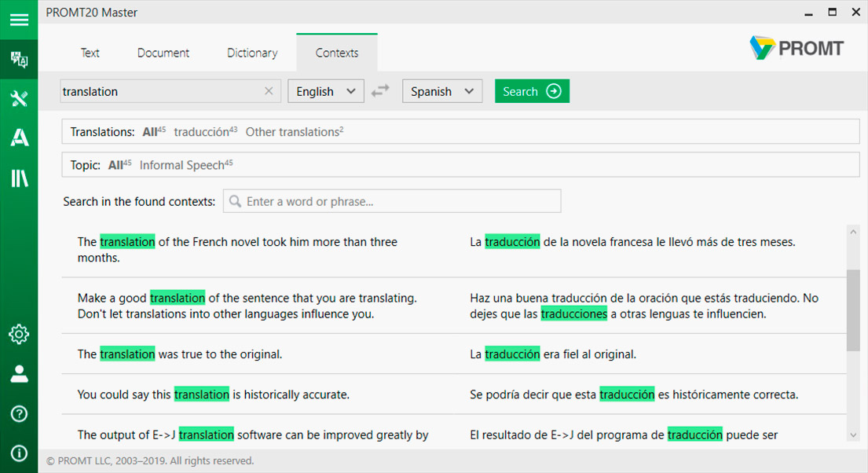Viewport: 868px width, 473px height.
Task: Click the letter A icon in sidebar
Action: click(19, 137)
